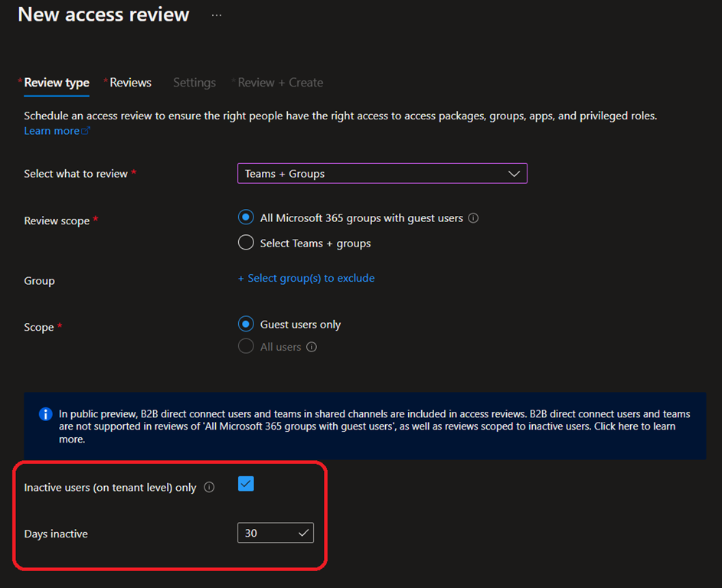This screenshot has width=722, height=588.
Task: Click info icon next to All Microsoft 365 groups
Action: tap(473, 218)
